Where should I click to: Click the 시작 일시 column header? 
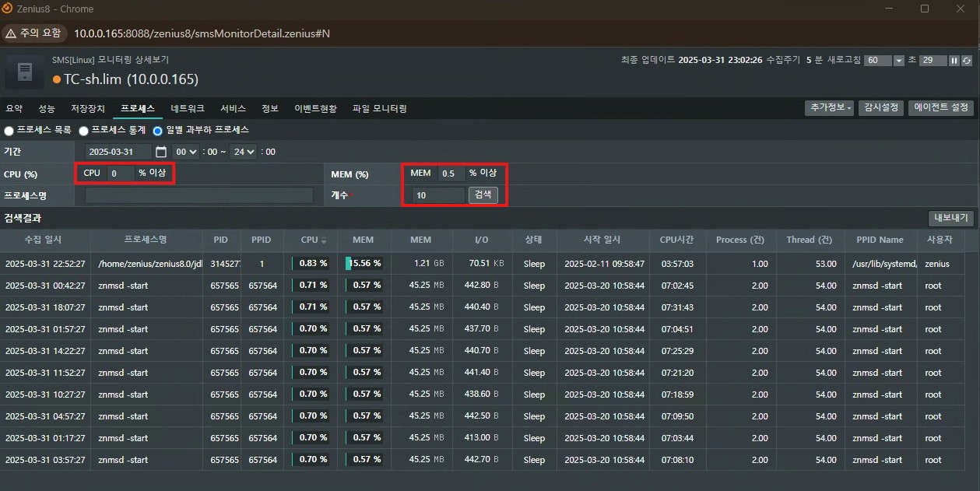click(602, 240)
